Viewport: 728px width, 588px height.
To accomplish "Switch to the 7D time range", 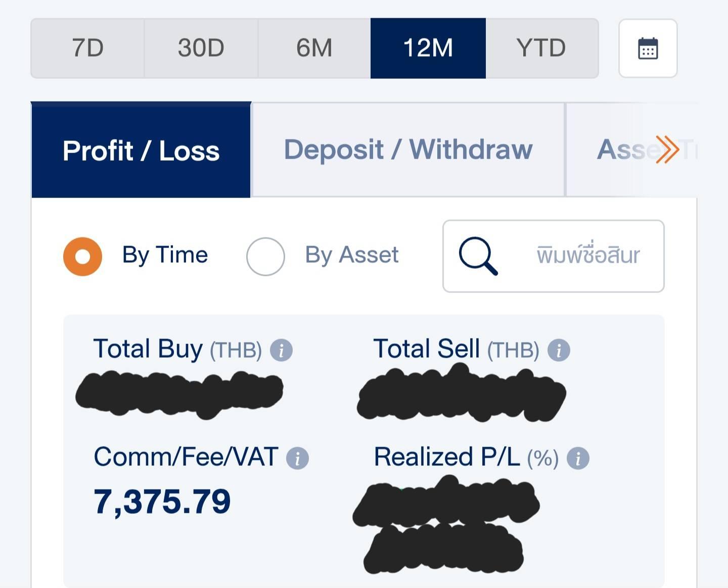I will [x=87, y=48].
